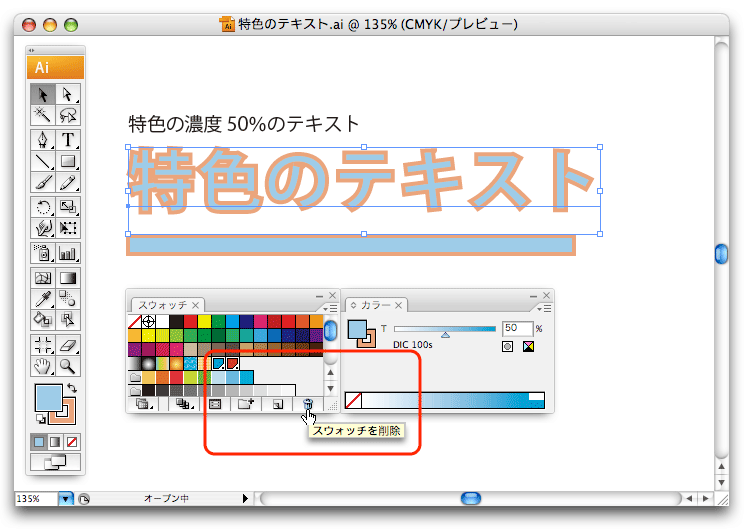Image resolution: width=746 pixels, height=529 pixels.
Task: Click the カラー panel tab
Action: point(376,305)
